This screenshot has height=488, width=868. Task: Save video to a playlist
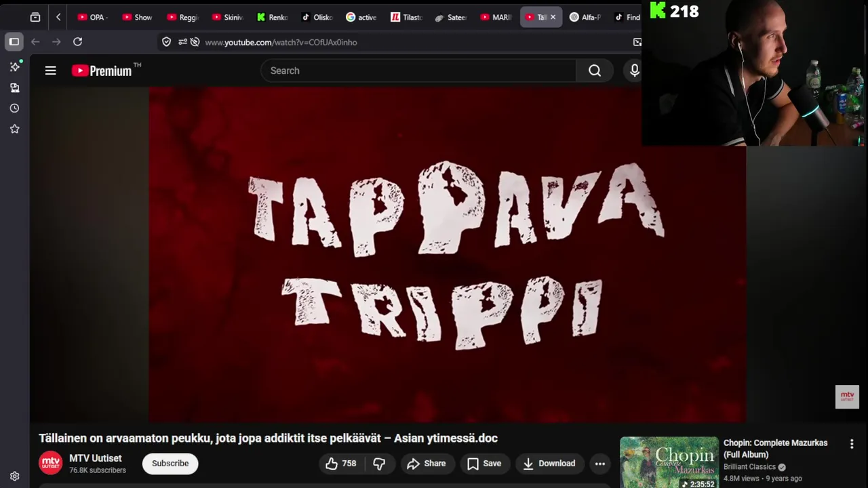[484, 464]
